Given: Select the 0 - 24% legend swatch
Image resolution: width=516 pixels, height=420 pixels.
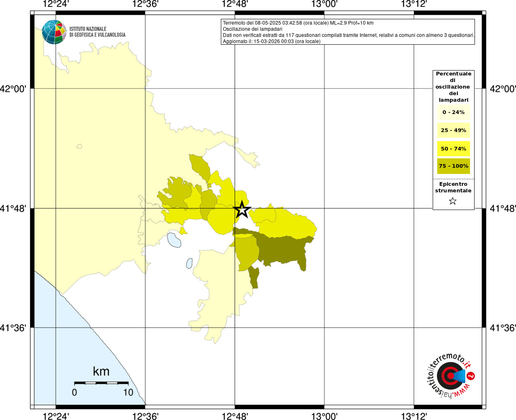Looking at the screenshot, I should pyautogui.click(x=454, y=112).
